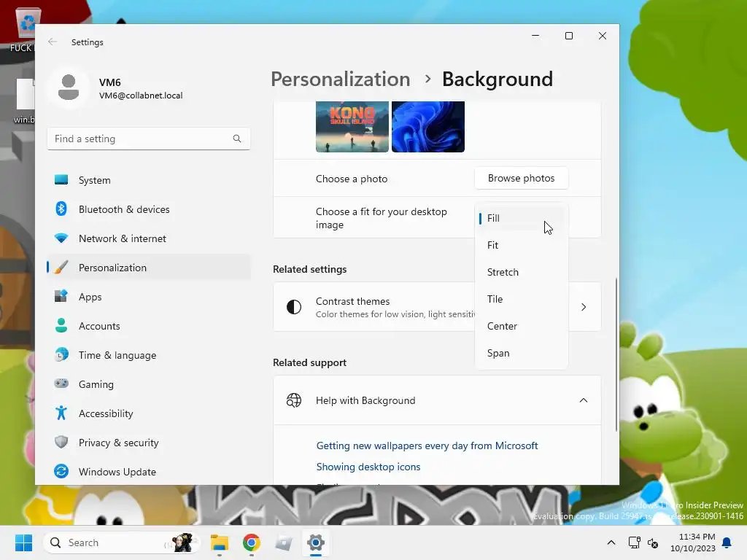This screenshot has width=747, height=560.
Task: Open Contrast themes chevron
Action: point(584,307)
